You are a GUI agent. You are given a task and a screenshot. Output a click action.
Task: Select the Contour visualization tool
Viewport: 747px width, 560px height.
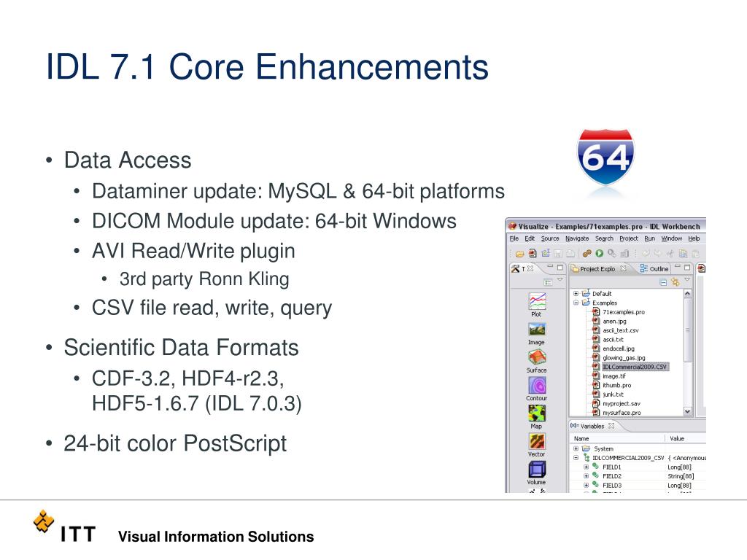pos(537,389)
